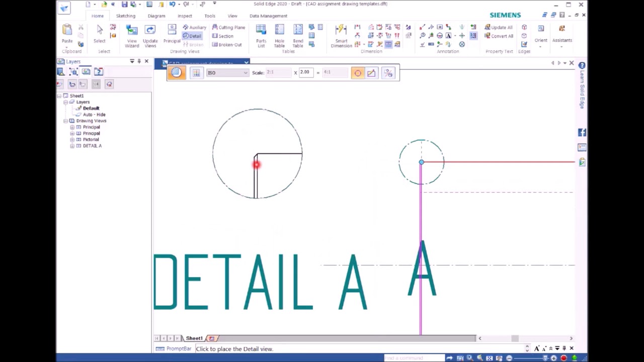Select the Default layer
This screenshot has height=362, width=644.
pyautogui.click(x=91, y=108)
